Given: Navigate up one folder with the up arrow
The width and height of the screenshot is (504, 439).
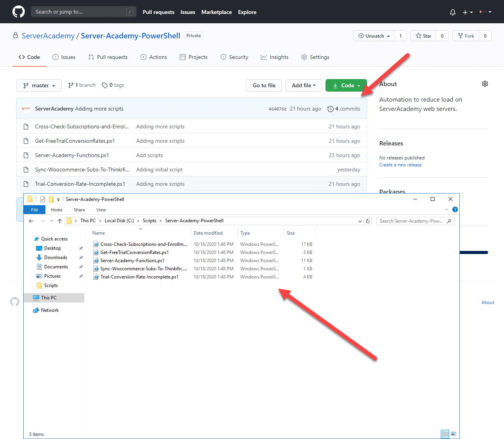Looking at the screenshot, I should point(59,221).
